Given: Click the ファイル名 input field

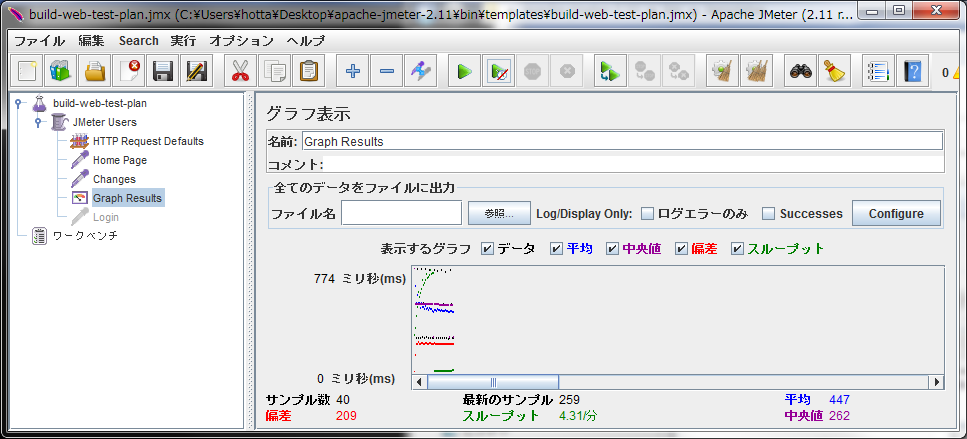Looking at the screenshot, I should click(401, 213).
